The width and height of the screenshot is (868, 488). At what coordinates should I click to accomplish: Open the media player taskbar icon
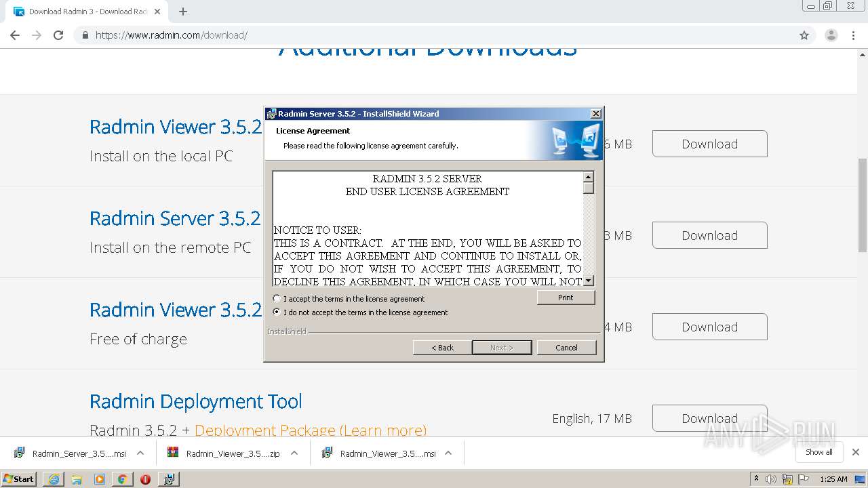tap(100, 479)
